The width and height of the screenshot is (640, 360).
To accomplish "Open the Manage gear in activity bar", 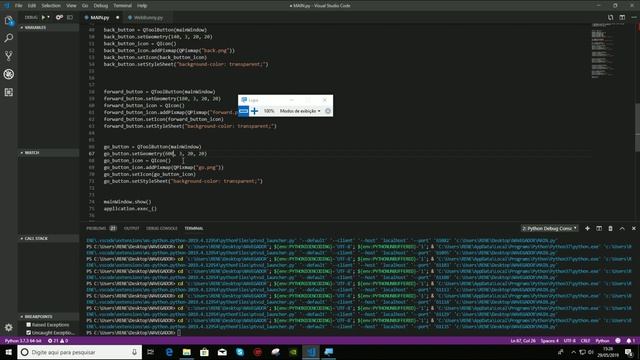I will coord(9,327).
